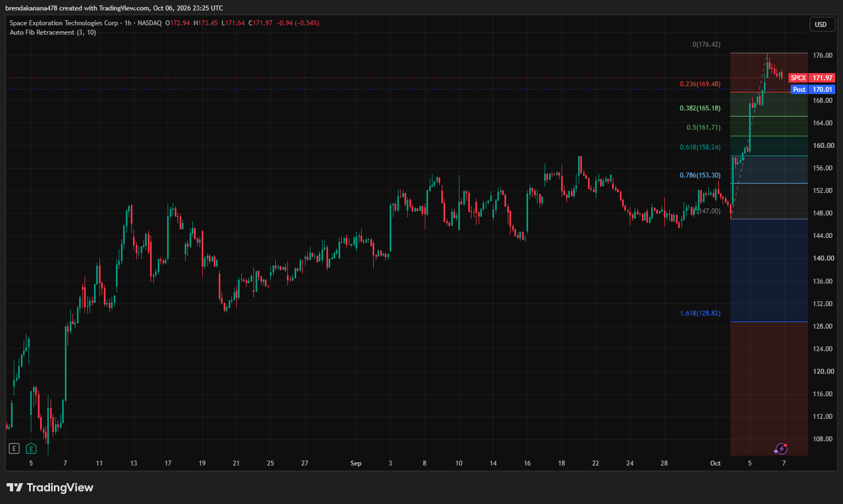Click the 21 label on the date axis
Screen dimensions: 843x504
point(236,463)
